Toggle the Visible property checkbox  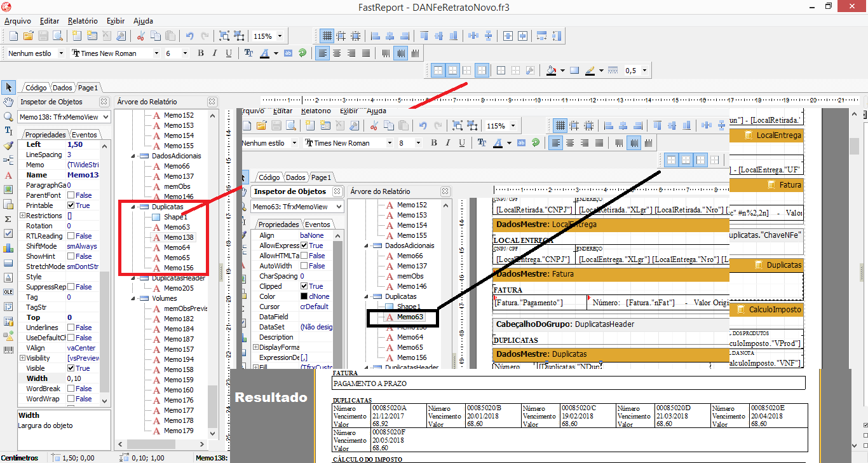pos(71,368)
